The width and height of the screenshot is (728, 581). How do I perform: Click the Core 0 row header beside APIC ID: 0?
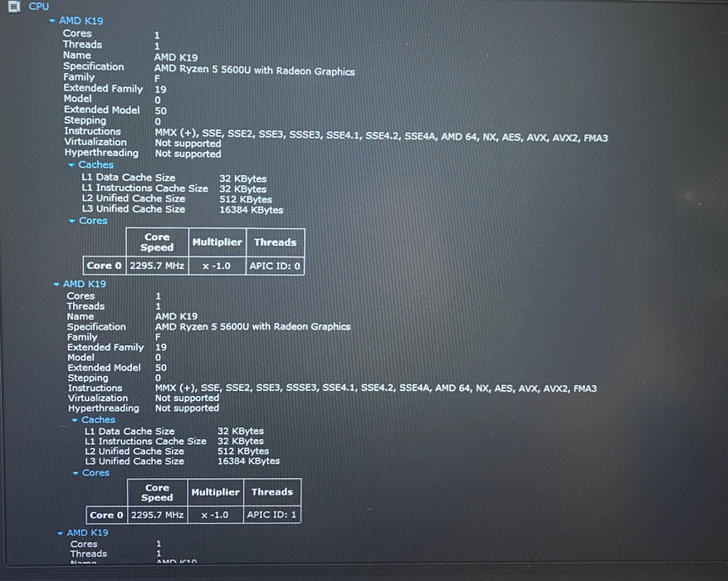click(x=104, y=266)
